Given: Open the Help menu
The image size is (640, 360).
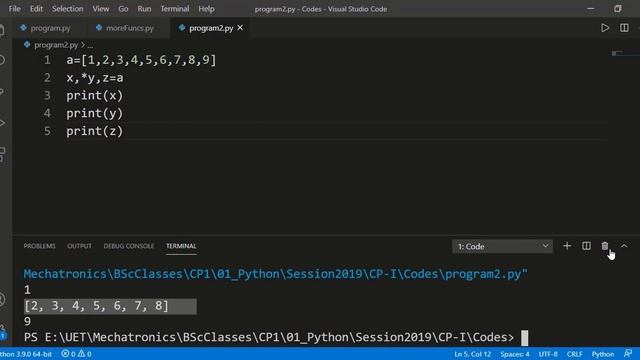Looking at the screenshot, I should (206, 9).
